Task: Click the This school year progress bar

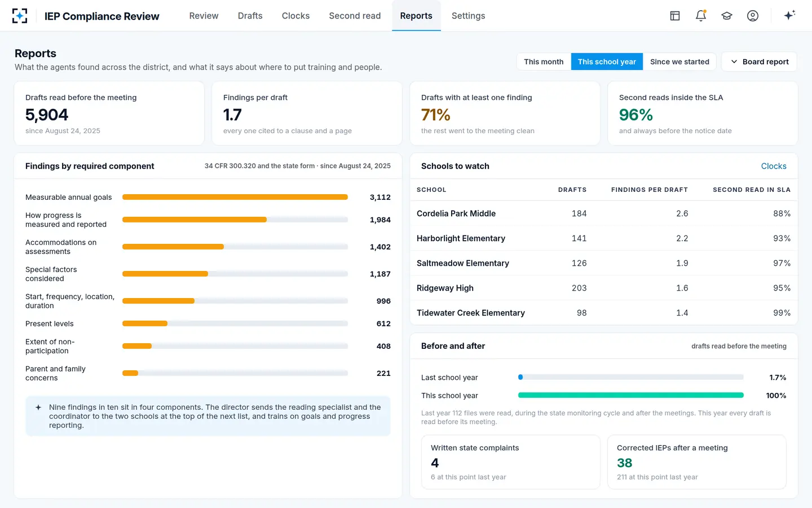Action: pos(631,395)
